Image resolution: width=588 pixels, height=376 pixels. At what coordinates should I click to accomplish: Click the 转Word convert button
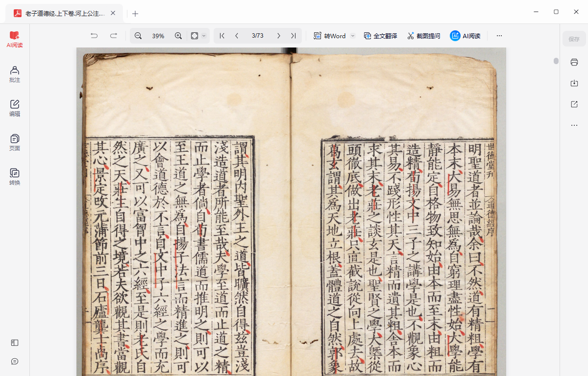330,36
